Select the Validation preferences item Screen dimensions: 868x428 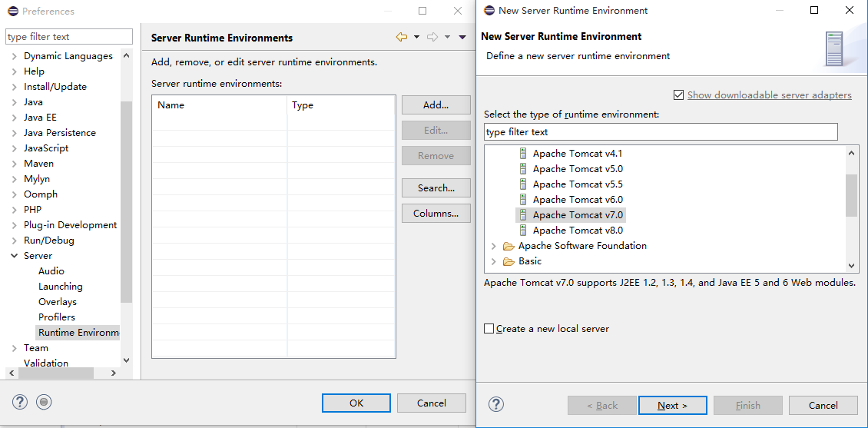[46, 363]
